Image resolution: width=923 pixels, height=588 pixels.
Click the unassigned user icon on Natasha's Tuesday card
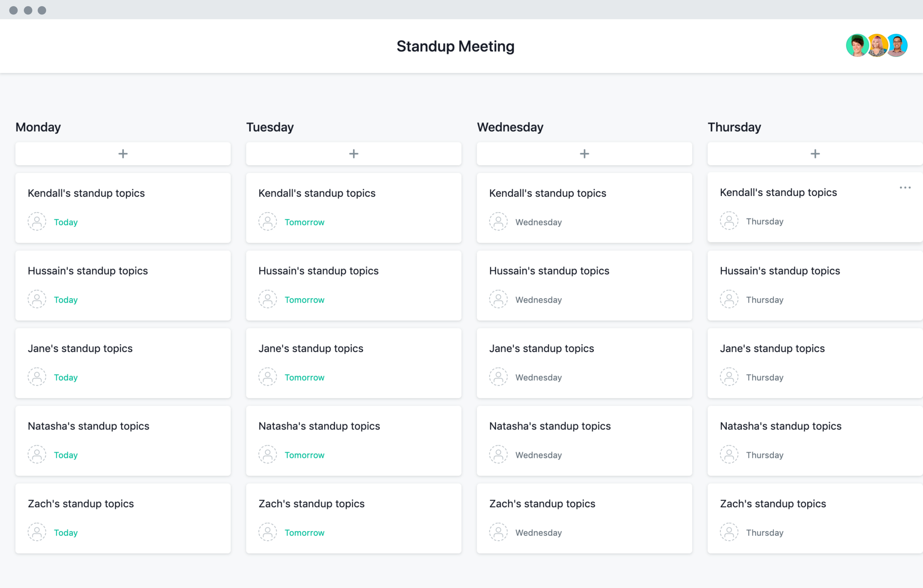click(267, 455)
